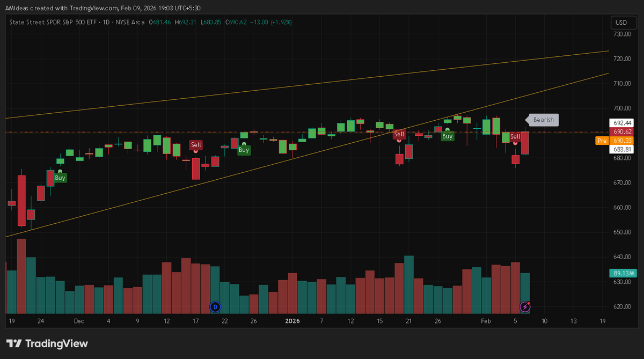This screenshot has height=359, width=644.
Task: Click the open value O681.46
Action: click(x=159, y=22)
